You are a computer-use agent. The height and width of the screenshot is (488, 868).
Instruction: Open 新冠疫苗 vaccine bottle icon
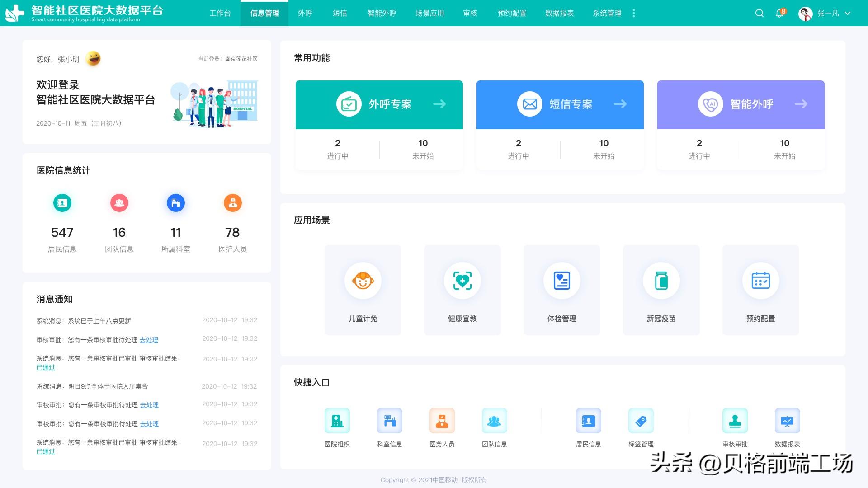[x=661, y=281]
